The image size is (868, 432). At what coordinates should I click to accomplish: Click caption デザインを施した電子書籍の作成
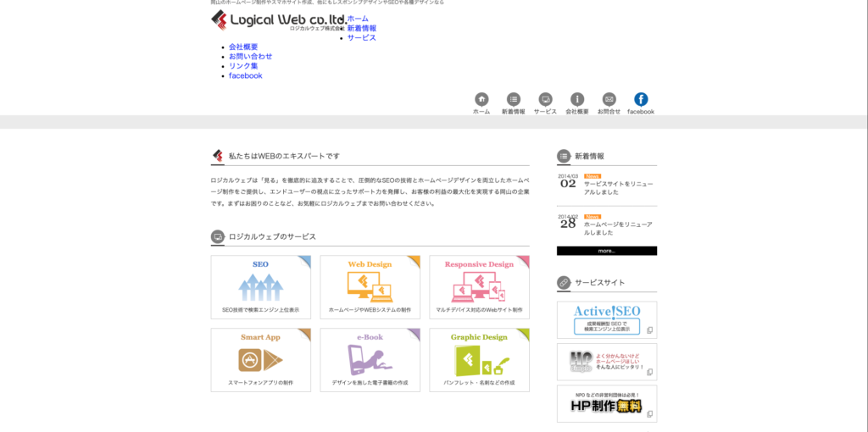(370, 383)
